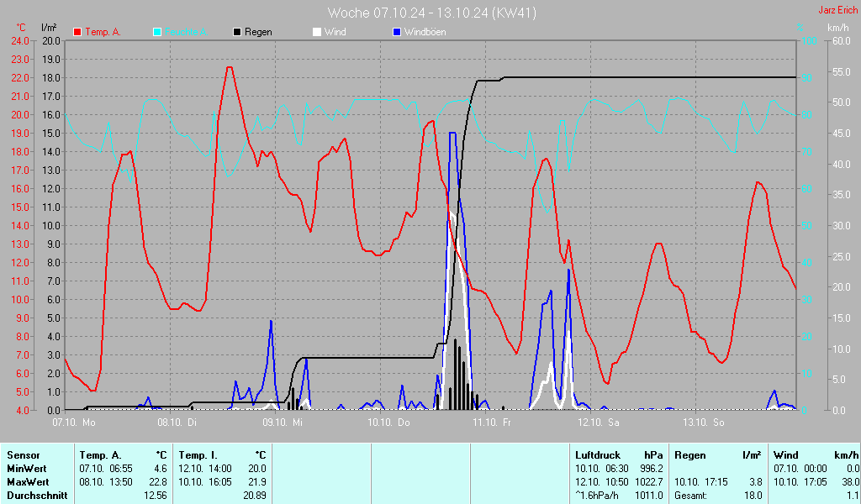Click the cyan humidity legend swatch
Image resolution: width=861 pixels, height=504 pixels.
pyautogui.click(x=157, y=32)
